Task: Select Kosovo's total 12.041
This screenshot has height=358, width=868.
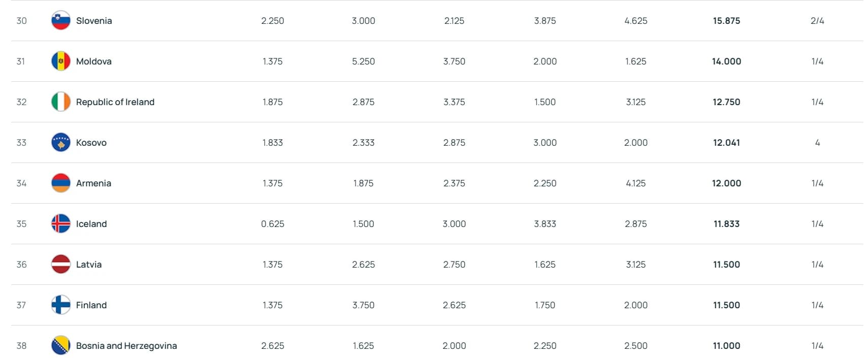Action: (726, 143)
